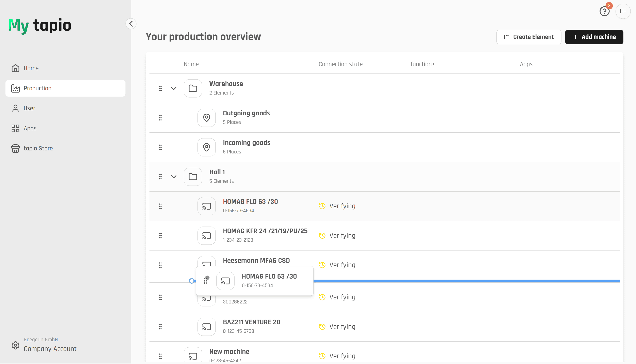Click the Create Element button
Screen dimensions: 636x364
coord(528,37)
